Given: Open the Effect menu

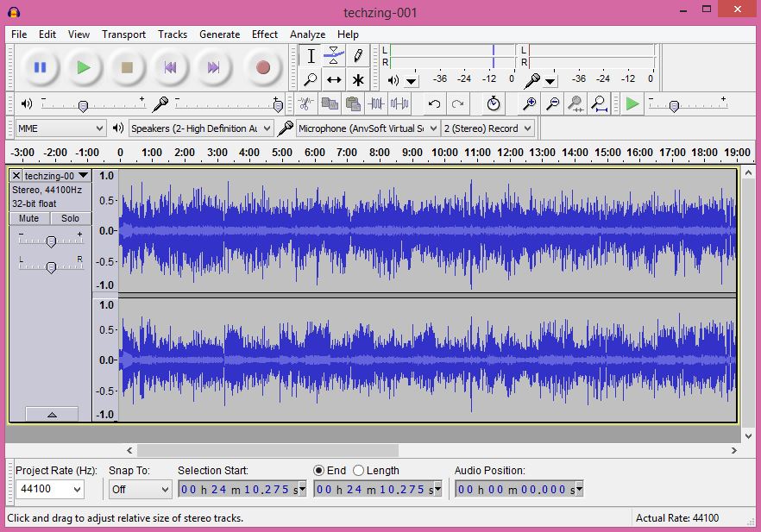Looking at the screenshot, I should [265, 34].
